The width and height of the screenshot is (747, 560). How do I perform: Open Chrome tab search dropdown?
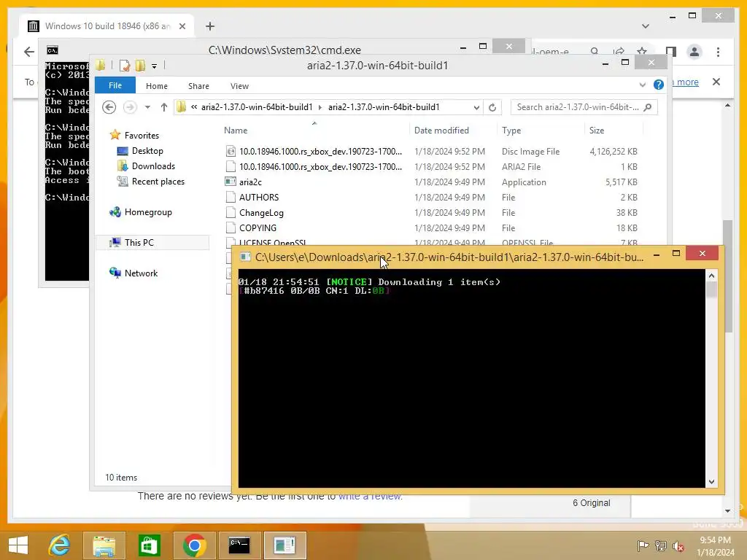pos(646,26)
